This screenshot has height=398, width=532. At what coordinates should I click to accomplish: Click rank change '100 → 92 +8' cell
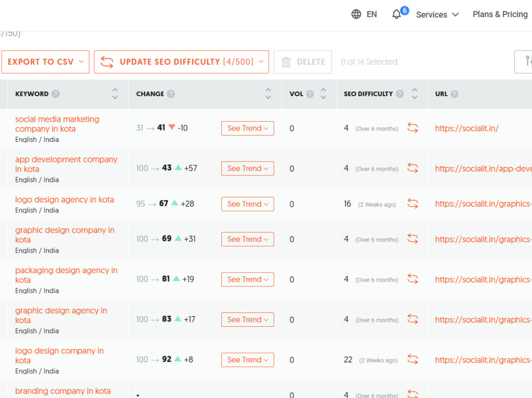coord(164,359)
